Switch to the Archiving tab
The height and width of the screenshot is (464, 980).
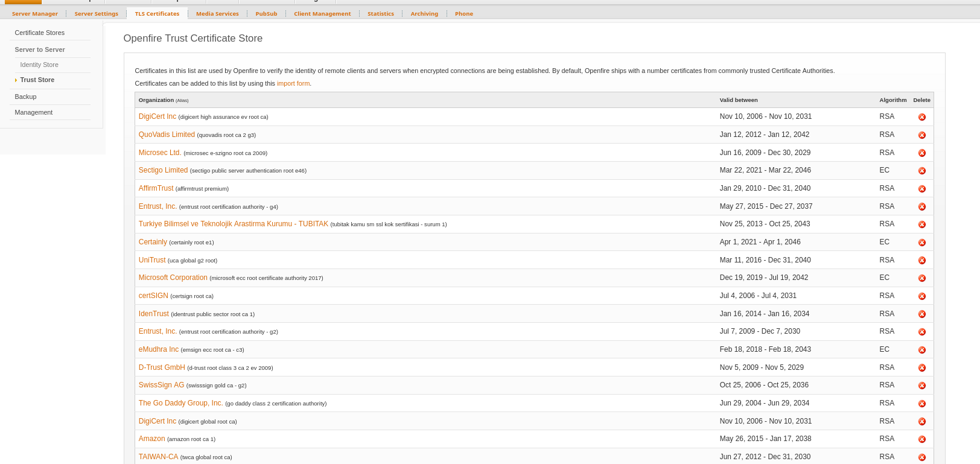pyautogui.click(x=424, y=14)
